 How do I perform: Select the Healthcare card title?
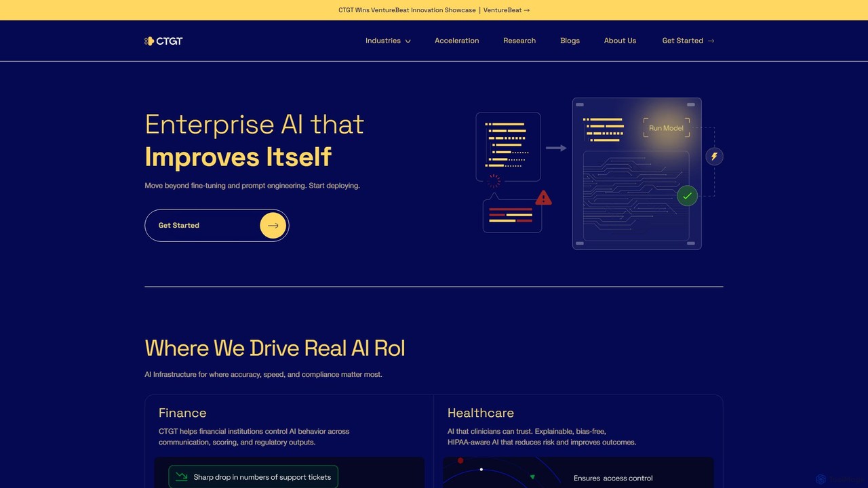[481, 413]
